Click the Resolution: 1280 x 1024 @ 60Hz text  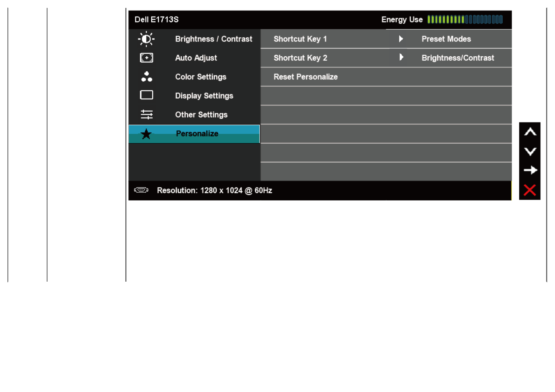214,190
